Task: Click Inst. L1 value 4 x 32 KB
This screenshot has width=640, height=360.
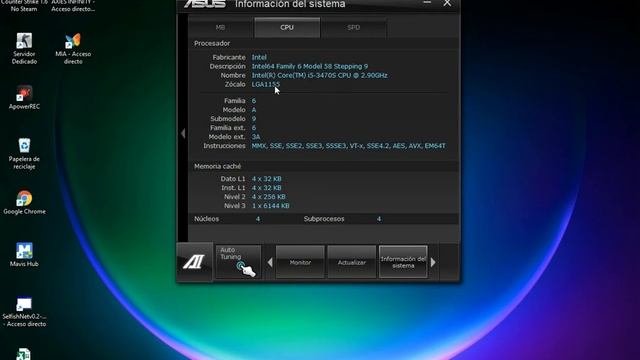Action: (x=267, y=188)
